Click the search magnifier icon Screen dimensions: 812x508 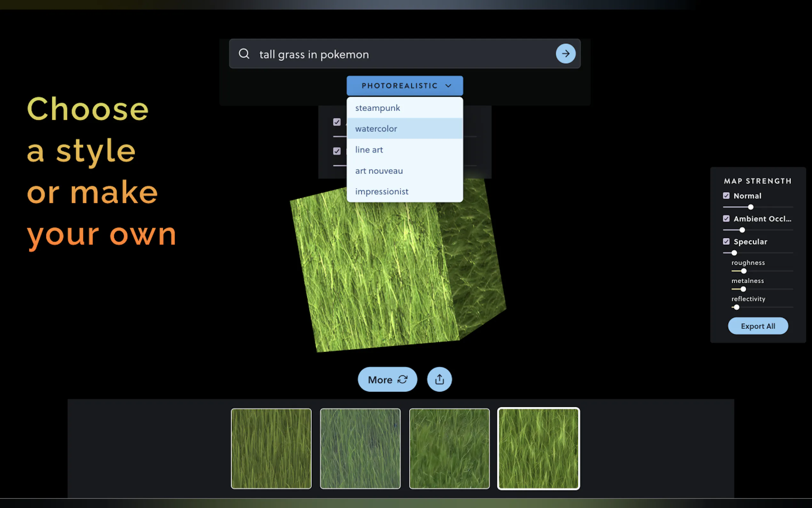[x=244, y=54]
